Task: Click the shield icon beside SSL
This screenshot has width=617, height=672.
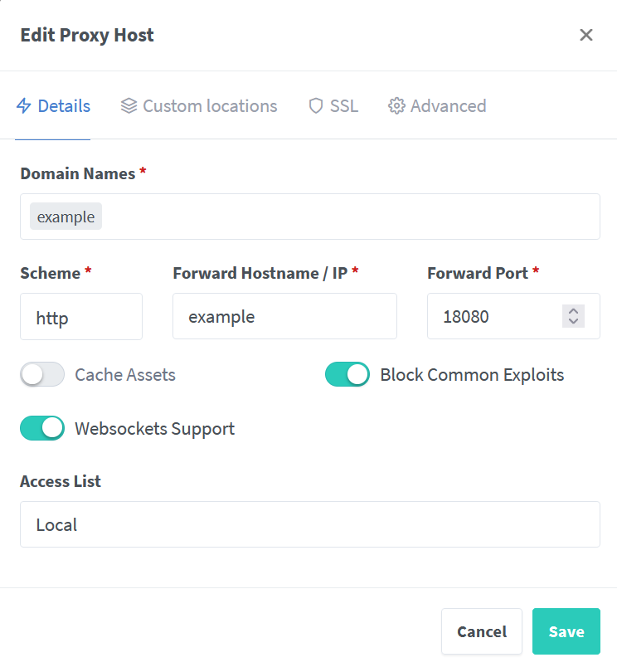Action: (x=316, y=106)
